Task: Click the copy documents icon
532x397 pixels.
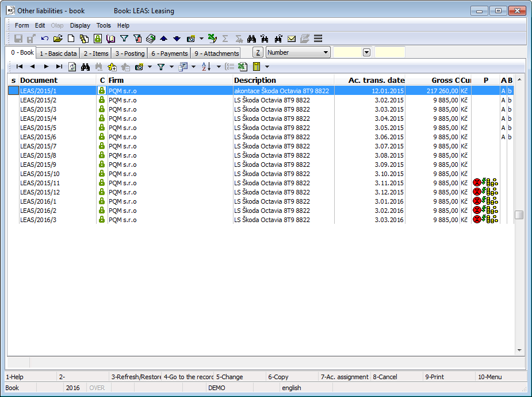Action: coord(84,39)
